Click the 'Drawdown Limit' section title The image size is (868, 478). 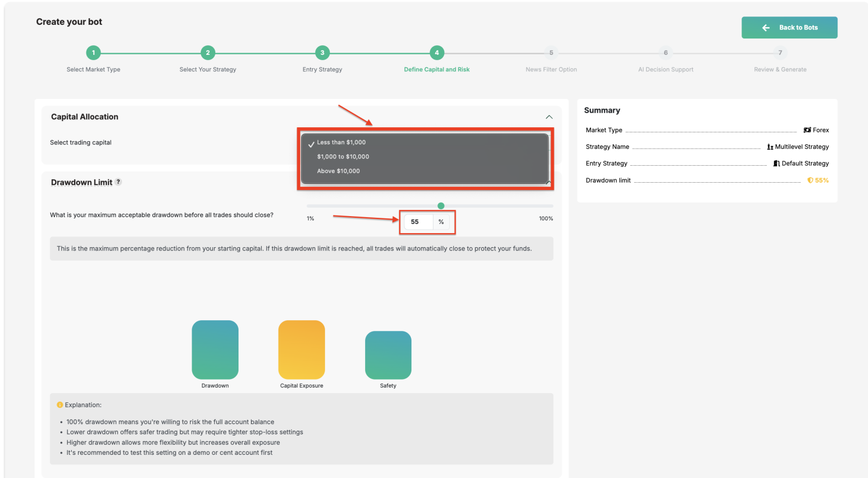pyautogui.click(x=81, y=182)
